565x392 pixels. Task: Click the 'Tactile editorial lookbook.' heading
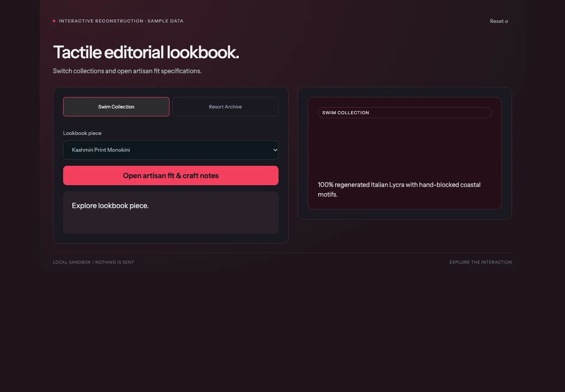[x=146, y=52]
